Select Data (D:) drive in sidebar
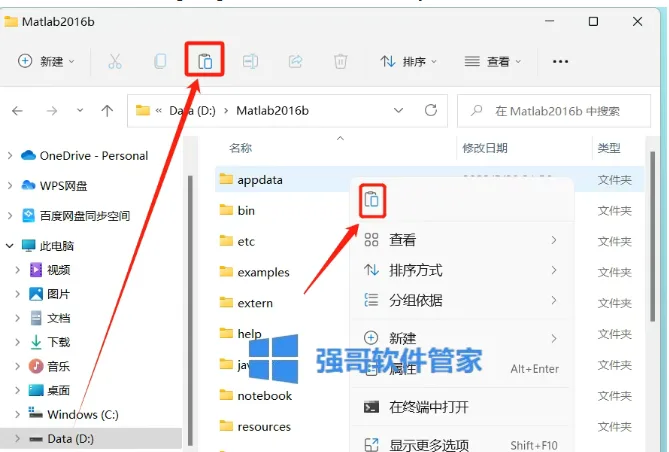This screenshot has width=669, height=452. pyautogui.click(x=70, y=438)
